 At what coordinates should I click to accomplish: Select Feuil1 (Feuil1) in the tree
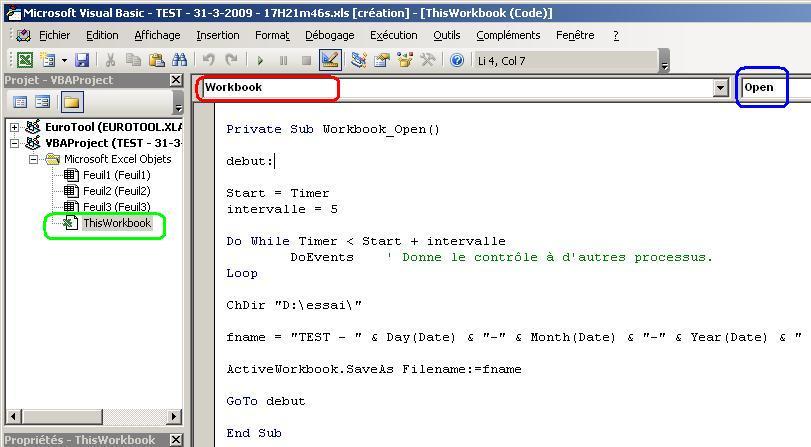point(116,175)
